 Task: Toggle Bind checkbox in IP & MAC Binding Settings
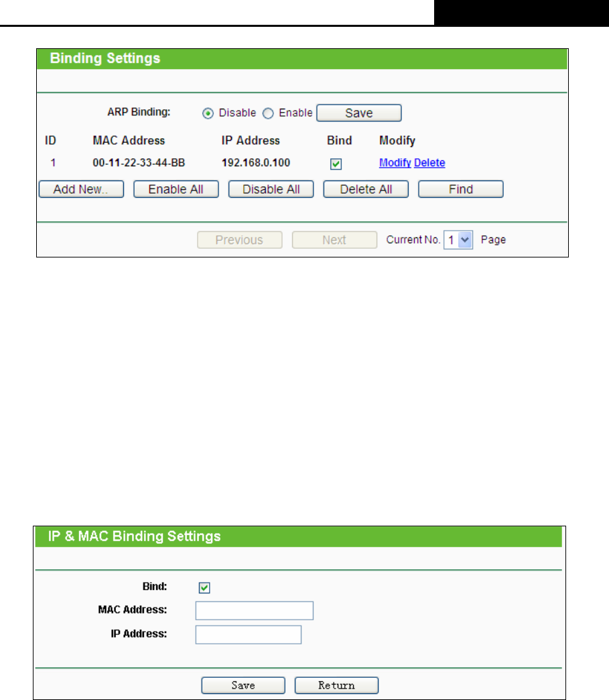(204, 587)
